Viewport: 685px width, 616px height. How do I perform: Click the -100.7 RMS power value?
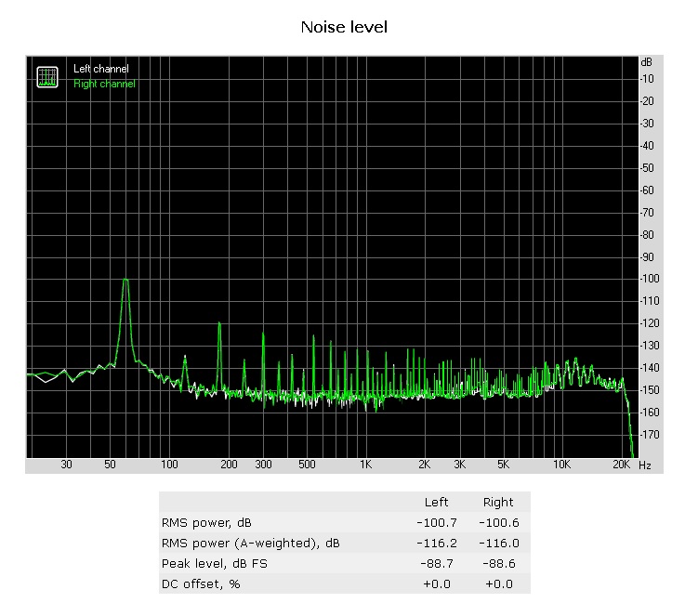click(x=437, y=522)
